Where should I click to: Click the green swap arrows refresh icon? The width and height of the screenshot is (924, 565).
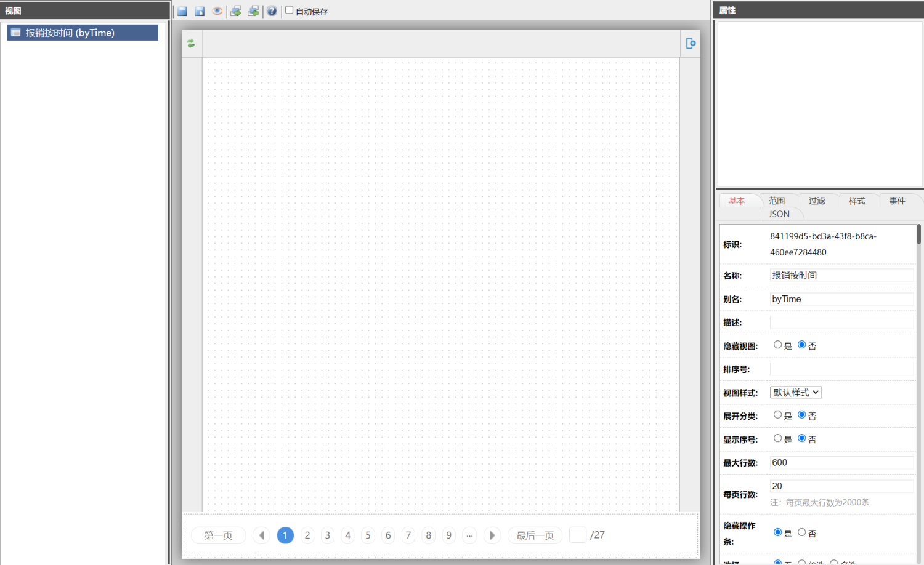tap(191, 43)
